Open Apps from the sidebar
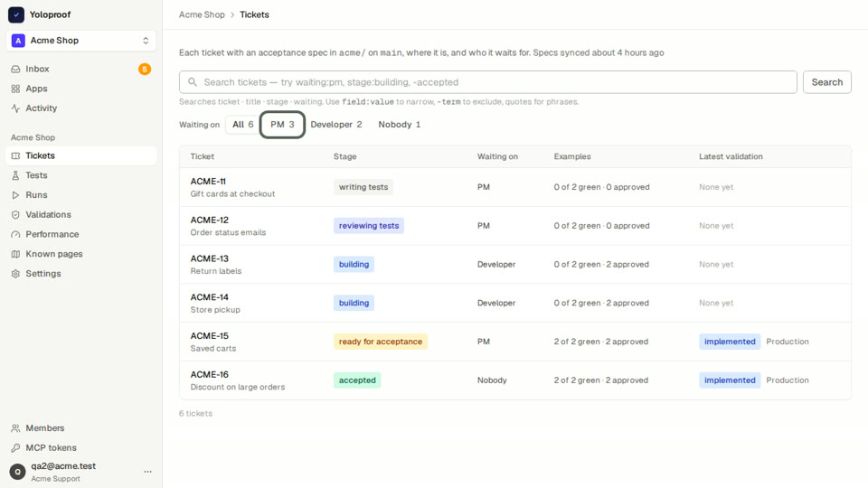Image resolution: width=868 pixels, height=488 pixels. [x=80, y=89]
